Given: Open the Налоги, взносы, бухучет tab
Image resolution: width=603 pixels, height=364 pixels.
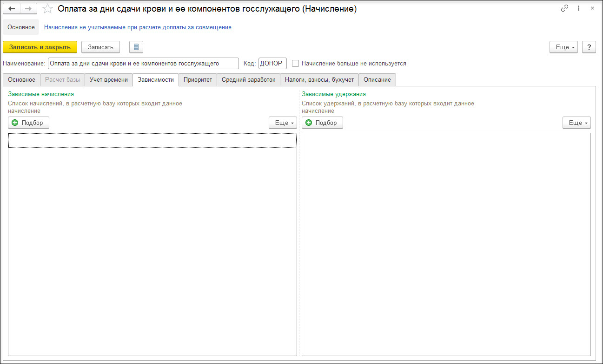Looking at the screenshot, I should [x=319, y=80].
